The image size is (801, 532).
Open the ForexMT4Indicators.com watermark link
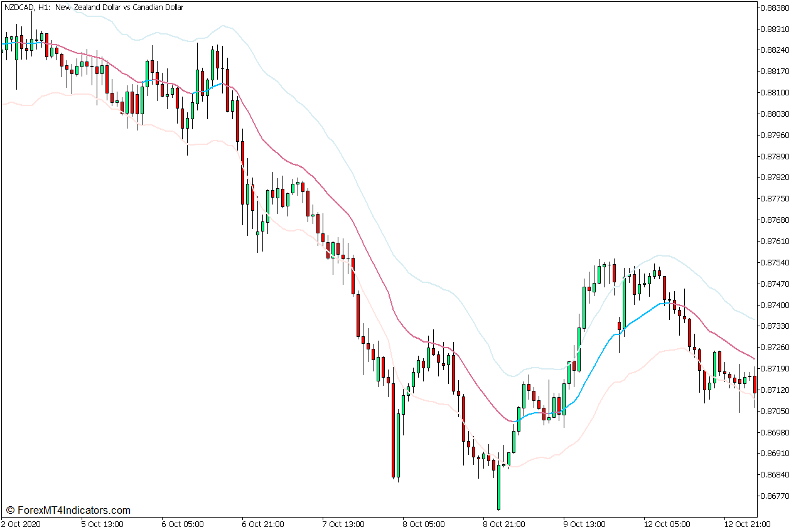pos(68,511)
